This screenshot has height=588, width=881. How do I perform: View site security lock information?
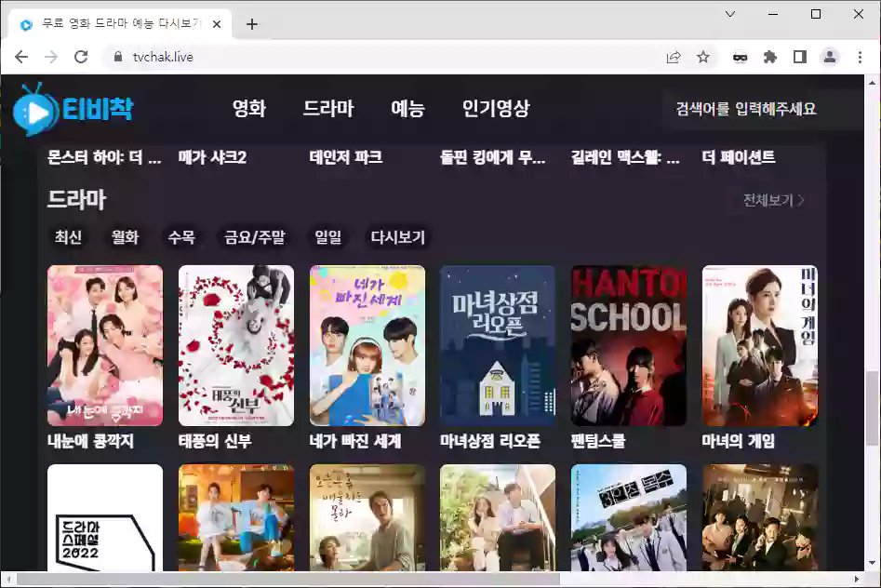[x=118, y=57]
